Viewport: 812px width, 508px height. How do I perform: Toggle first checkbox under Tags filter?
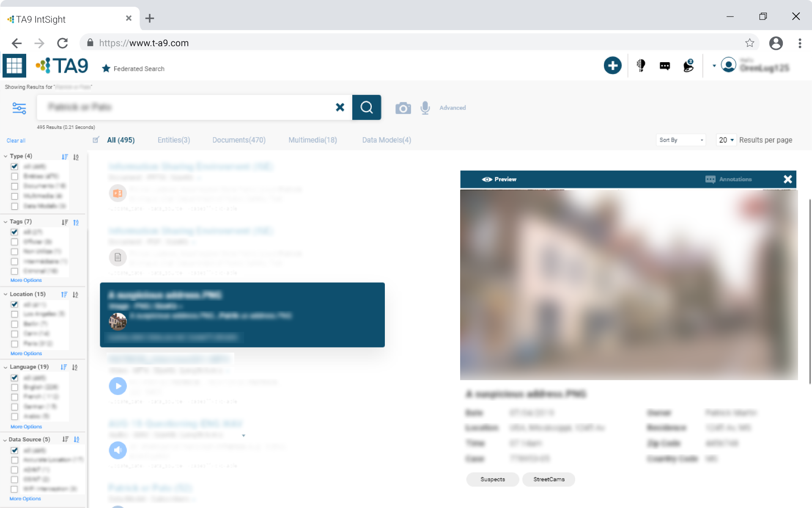point(14,232)
